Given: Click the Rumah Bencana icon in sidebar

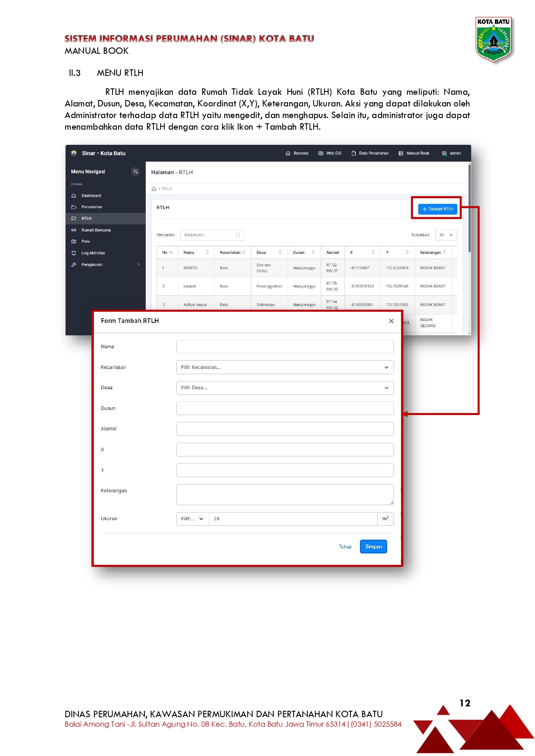Looking at the screenshot, I should pyautogui.click(x=74, y=230).
